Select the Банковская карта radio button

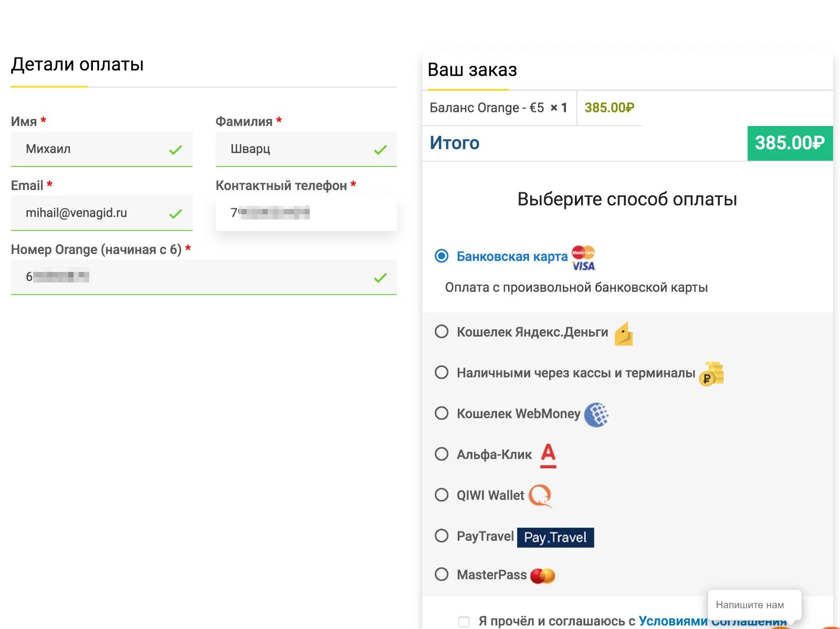click(442, 256)
